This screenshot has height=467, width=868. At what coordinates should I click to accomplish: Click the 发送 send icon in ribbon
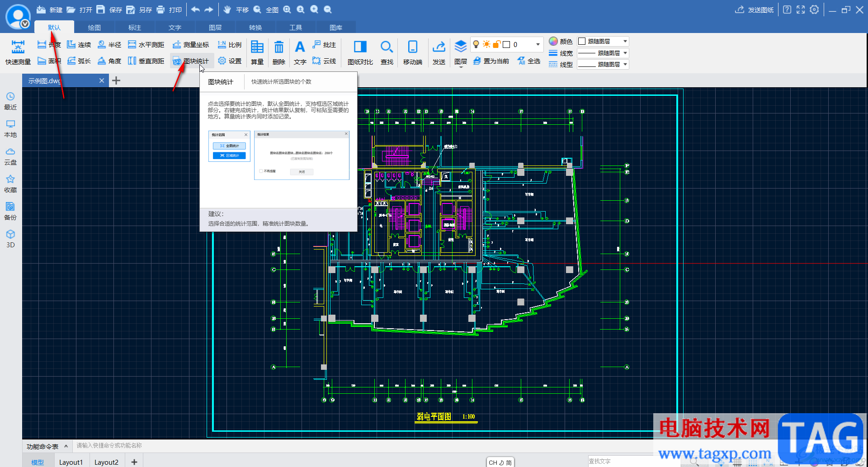click(x=439, y=52)
